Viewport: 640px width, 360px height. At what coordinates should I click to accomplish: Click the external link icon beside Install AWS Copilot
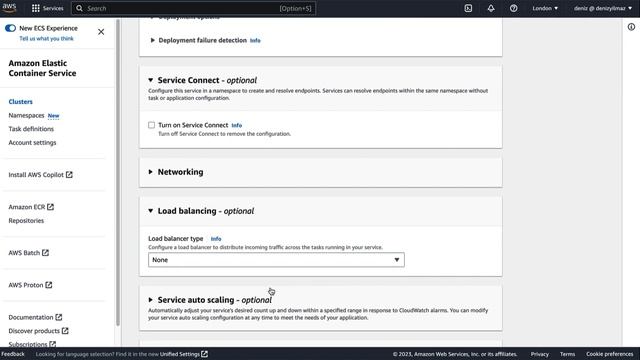pos(69,175)
